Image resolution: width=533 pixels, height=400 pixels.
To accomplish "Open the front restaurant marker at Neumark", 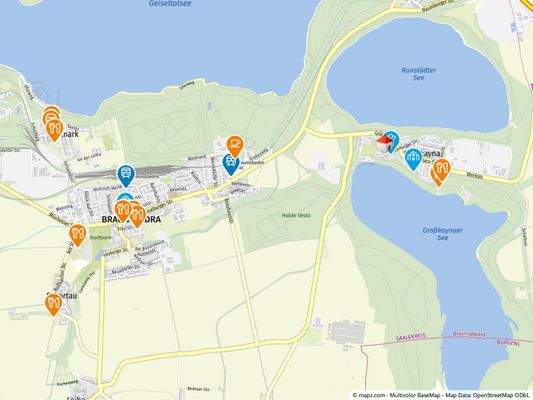I will click(x=54, y=129).
